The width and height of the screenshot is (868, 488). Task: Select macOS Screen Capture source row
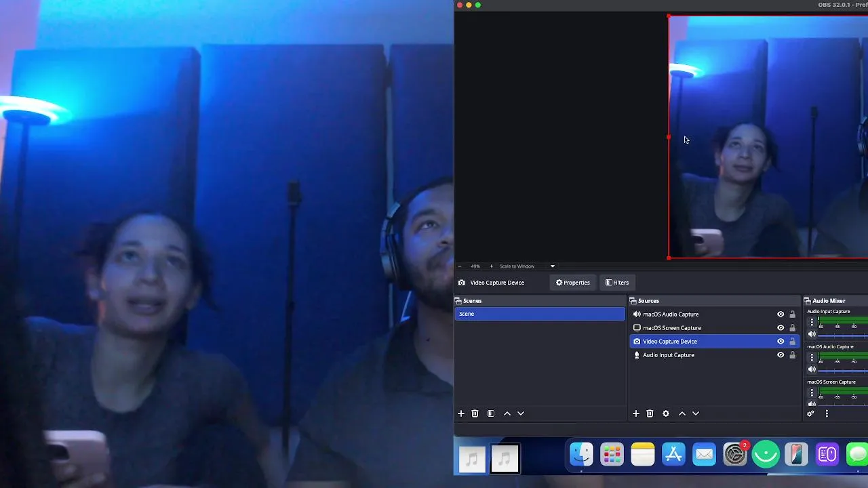[x=715, y=328]
